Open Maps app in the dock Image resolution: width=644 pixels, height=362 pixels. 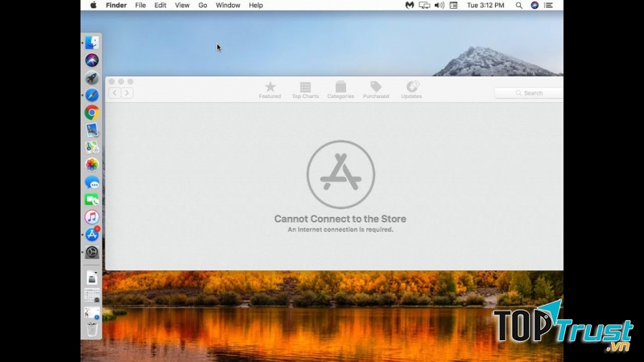click(x=92, y=147)
